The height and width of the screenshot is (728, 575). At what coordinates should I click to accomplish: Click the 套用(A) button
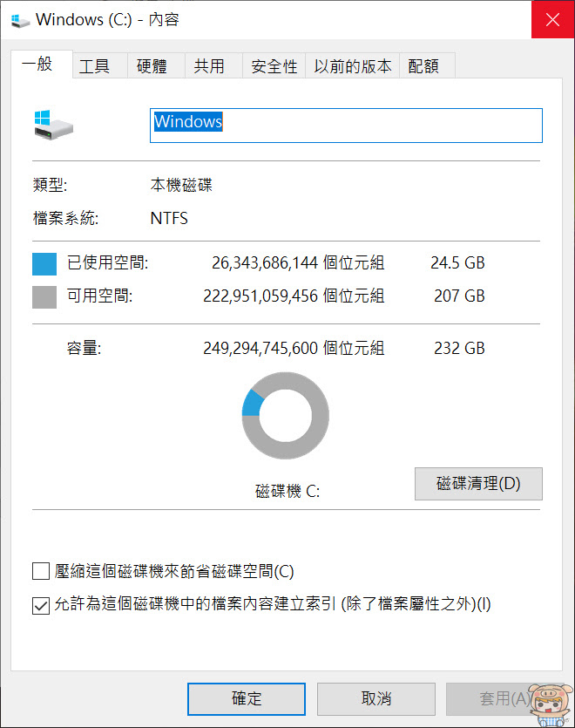point(505,698)
